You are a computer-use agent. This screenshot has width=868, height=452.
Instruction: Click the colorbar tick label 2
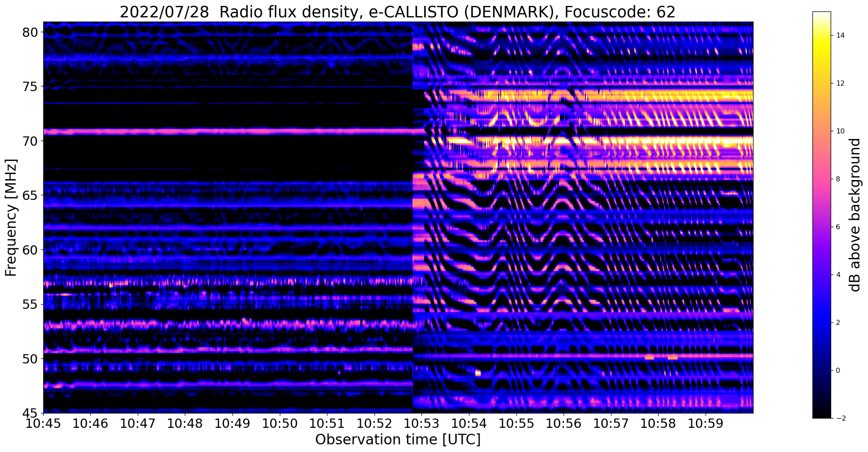837,323
